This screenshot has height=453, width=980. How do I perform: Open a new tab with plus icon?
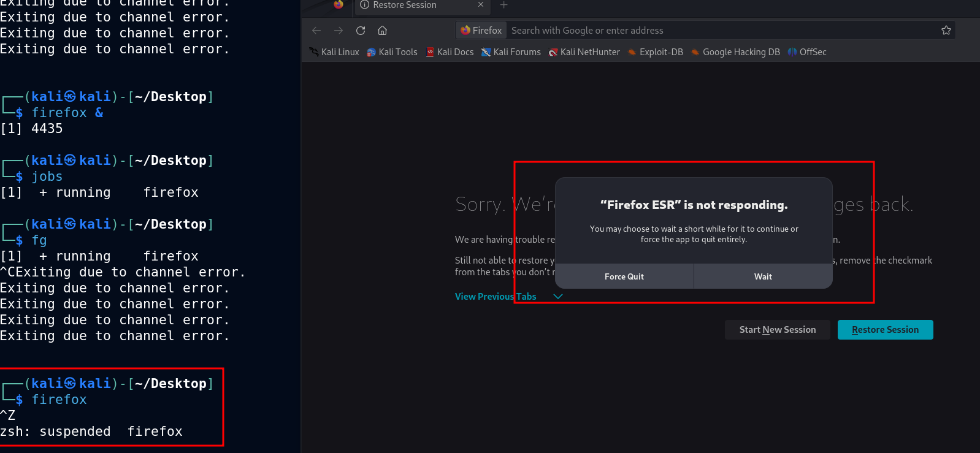coord(504,5)
